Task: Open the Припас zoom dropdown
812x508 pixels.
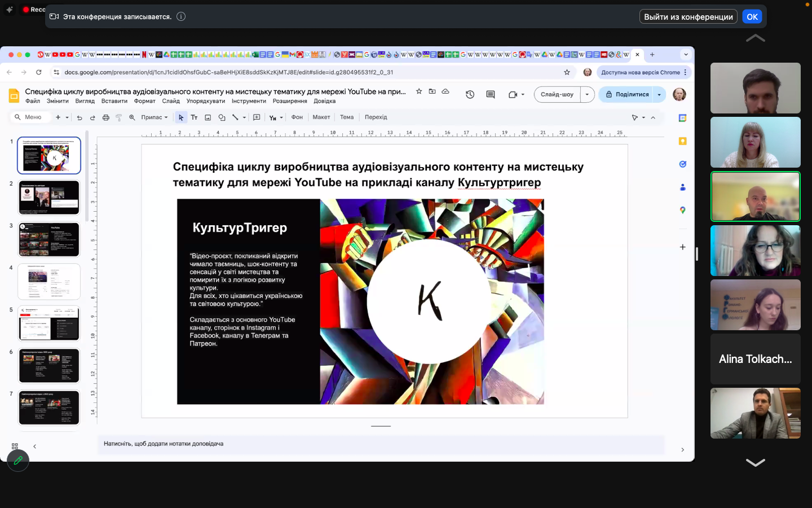Action: pyautogui.click(x=155, y=117)
